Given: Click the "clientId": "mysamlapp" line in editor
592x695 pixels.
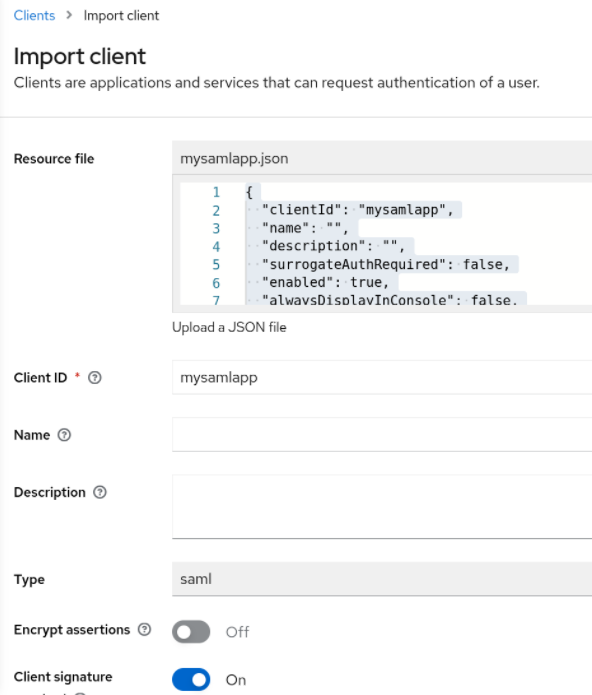Looking at the screenshot, I should 357,210.
